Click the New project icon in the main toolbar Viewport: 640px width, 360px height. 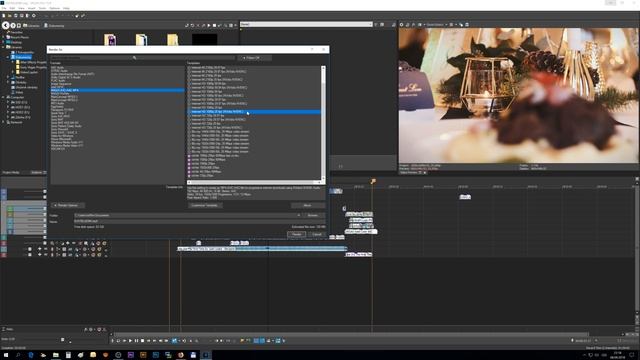[x=4, y=16]
